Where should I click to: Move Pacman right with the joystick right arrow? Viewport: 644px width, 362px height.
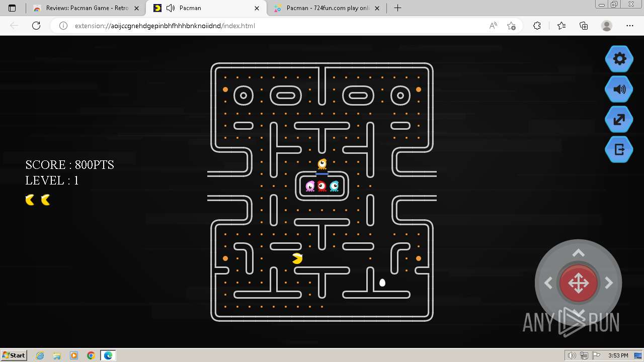click(x=609, y=284)
